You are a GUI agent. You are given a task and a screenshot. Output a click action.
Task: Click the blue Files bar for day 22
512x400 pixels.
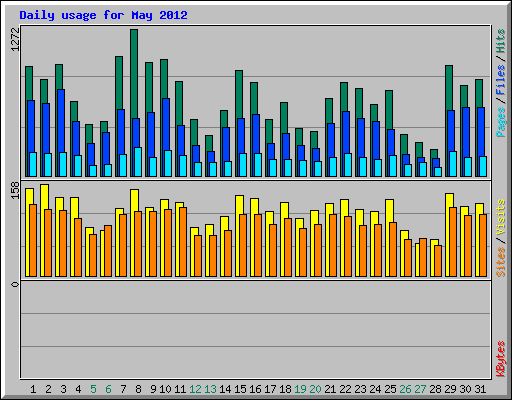tap(346, 144)
